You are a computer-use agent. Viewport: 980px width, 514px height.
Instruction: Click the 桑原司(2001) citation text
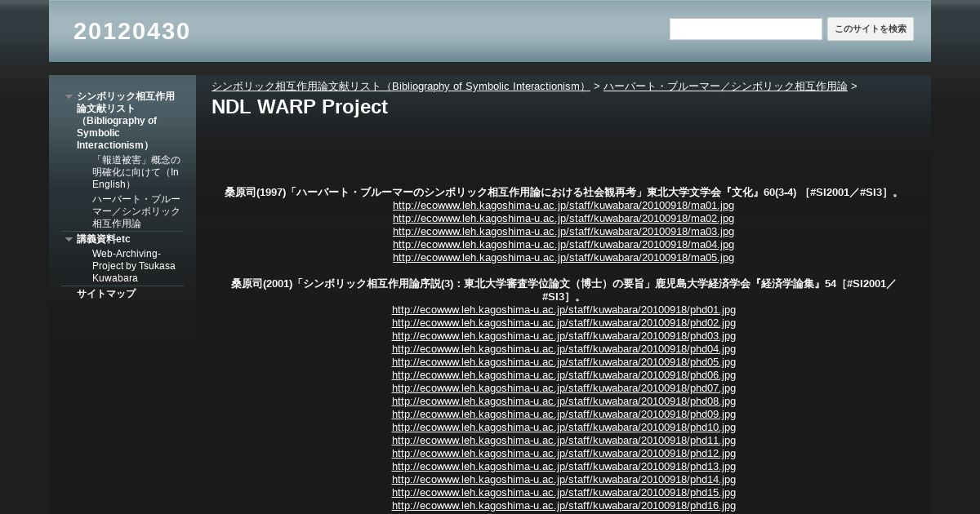[x=563, y=290]
